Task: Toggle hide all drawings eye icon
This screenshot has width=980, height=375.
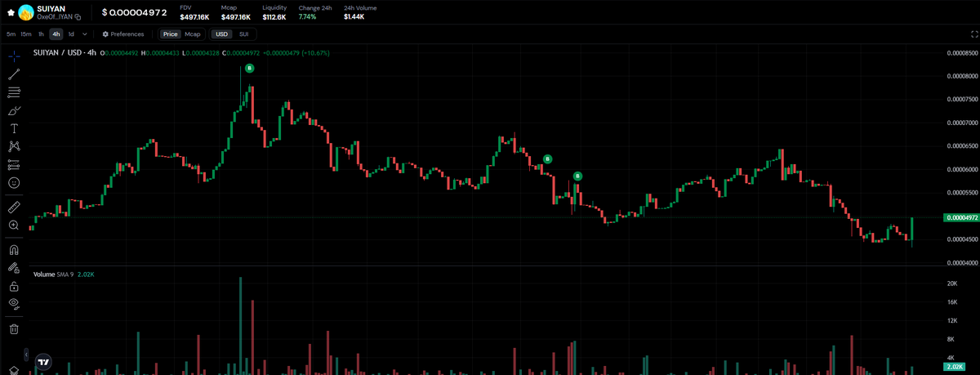Action: click(x=14, y=304)
